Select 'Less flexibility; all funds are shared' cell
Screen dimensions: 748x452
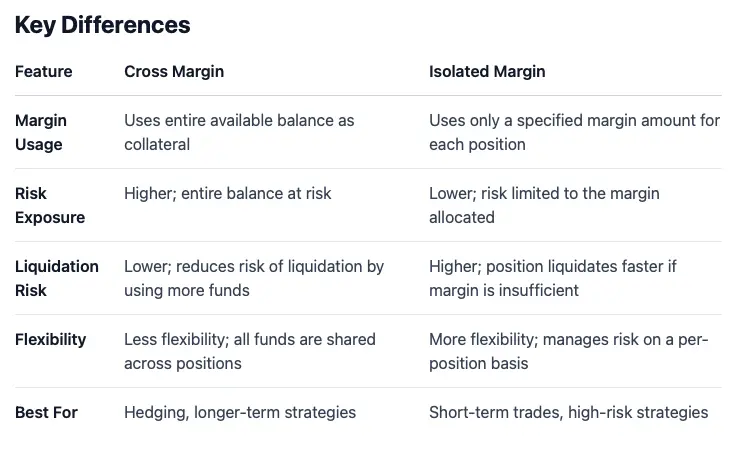250,351
